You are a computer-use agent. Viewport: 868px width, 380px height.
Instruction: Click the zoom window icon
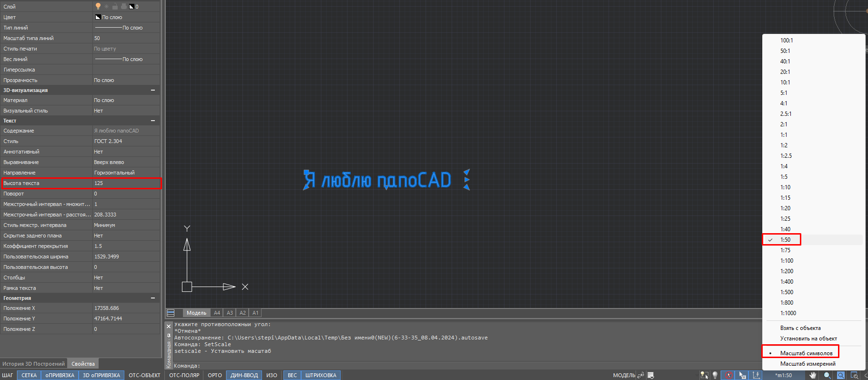tap(854, 375)
